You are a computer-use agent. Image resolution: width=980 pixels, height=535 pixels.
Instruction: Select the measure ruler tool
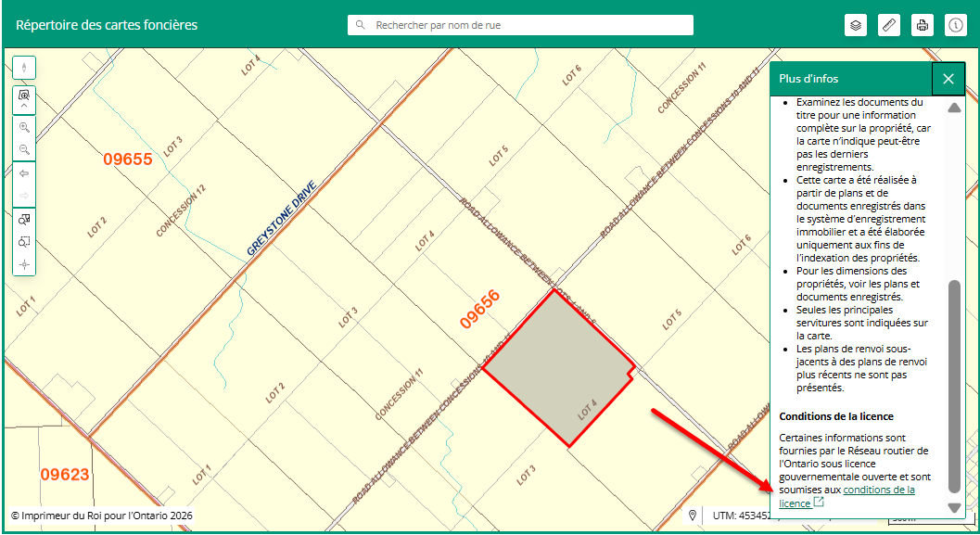click(x=889, y=25)
